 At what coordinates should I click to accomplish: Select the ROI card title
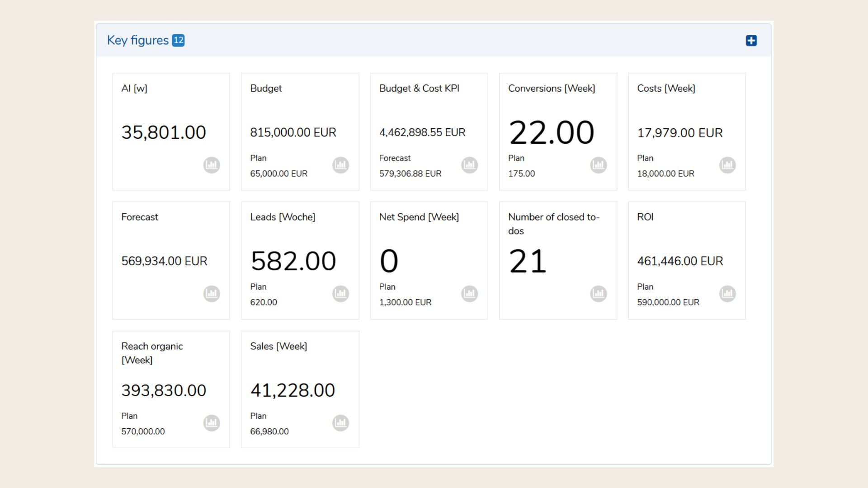645,217
